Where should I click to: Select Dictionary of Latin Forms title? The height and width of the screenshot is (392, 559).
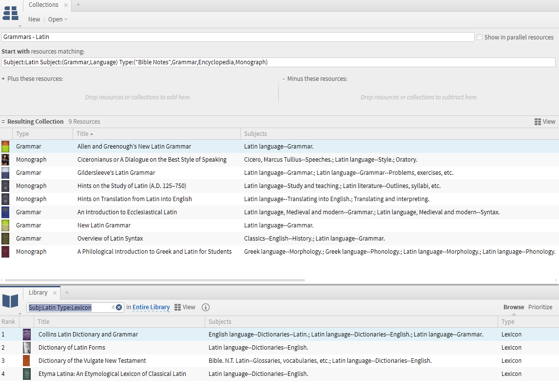pyautogui.click(x=72, y=348)
